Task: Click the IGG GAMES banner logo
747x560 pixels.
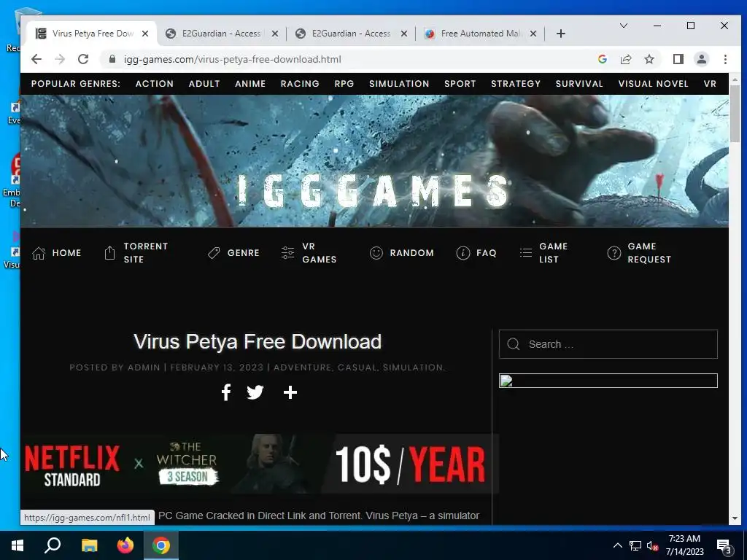Action: point(374,190)
